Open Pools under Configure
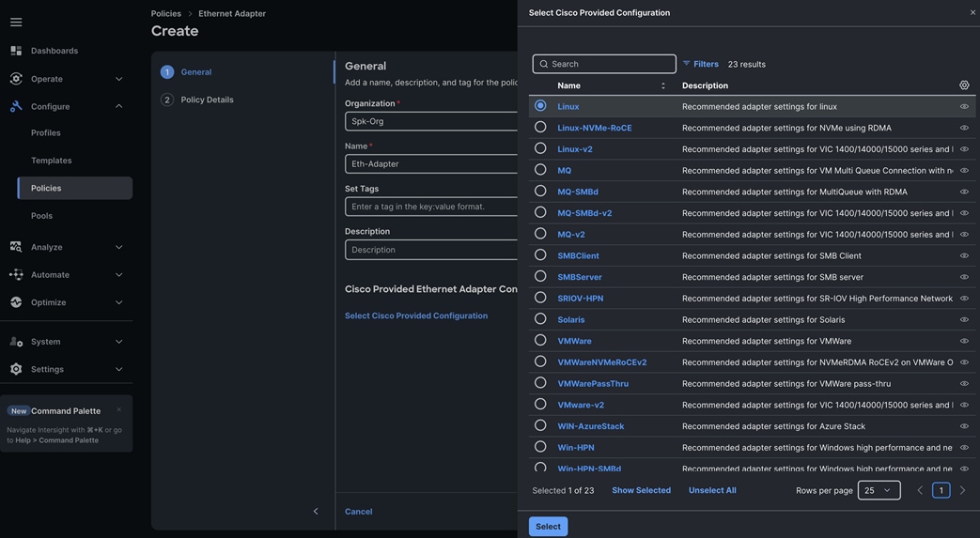Image resolution: width=980 pixels, height=538 pixels. coord(42,216)
